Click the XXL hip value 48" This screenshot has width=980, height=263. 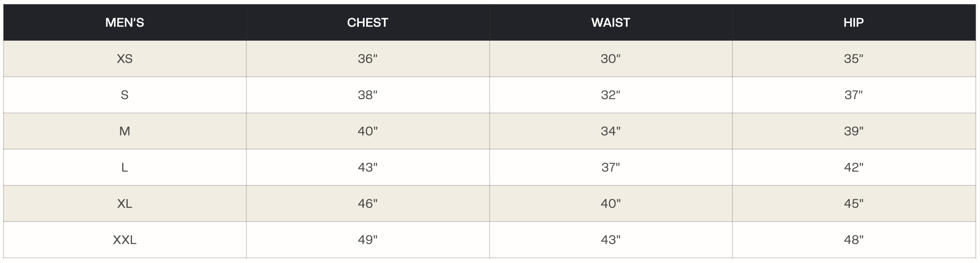854,240
